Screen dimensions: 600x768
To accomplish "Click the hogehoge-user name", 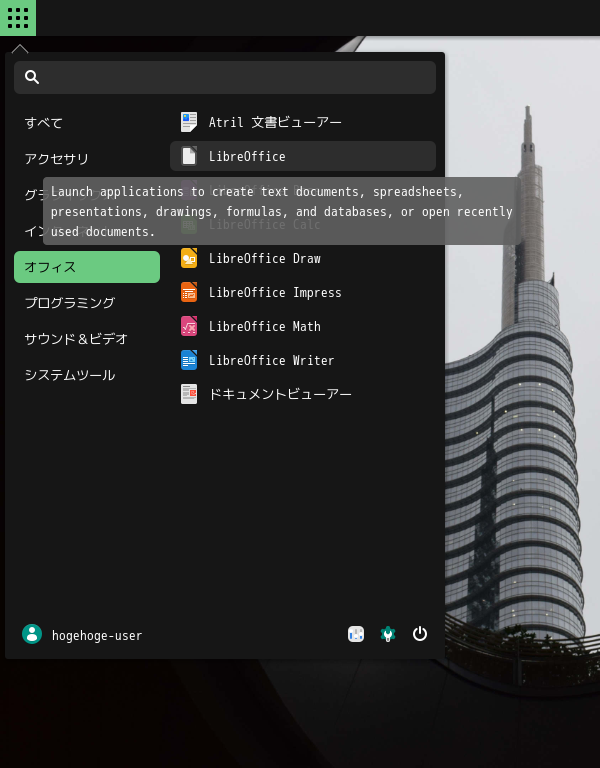I will (97, 636).
